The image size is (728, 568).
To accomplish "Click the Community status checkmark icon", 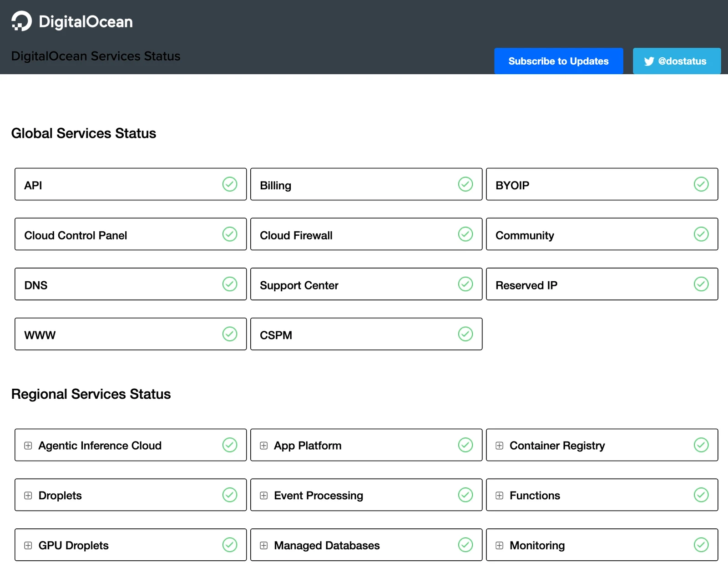I will click(701, 234).
